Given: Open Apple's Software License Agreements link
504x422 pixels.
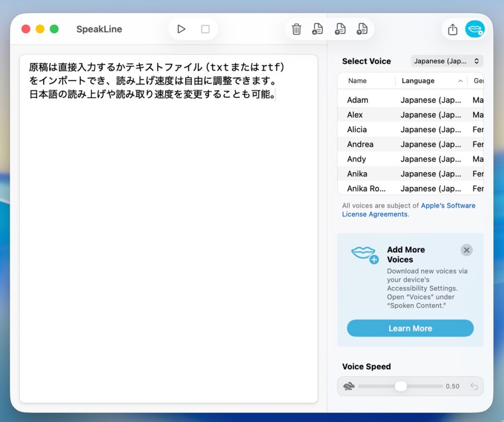Looking at the screenshot, I should pos(447,206).
